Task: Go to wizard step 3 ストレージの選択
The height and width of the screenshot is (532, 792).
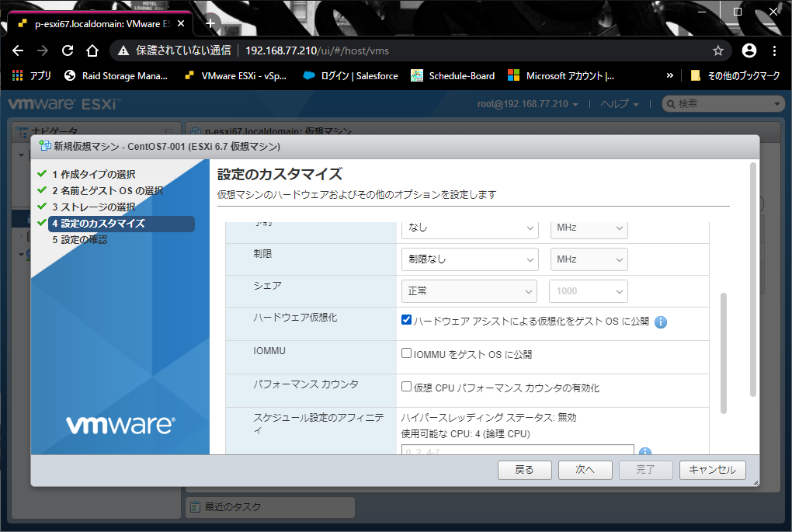Action: (x=93, y=207)
